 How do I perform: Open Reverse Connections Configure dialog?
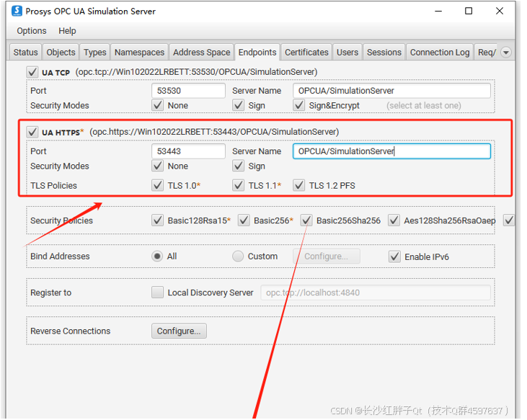(x=179, y=331)
